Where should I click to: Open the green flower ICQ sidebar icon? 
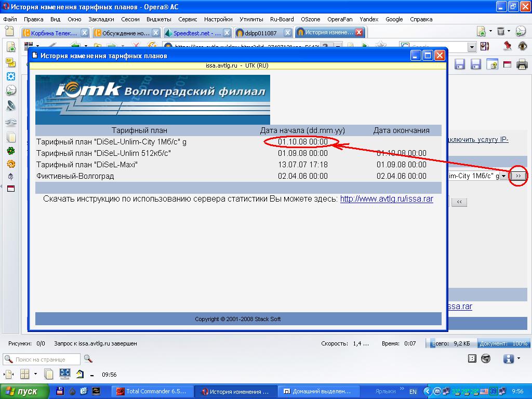click(11, 151)
